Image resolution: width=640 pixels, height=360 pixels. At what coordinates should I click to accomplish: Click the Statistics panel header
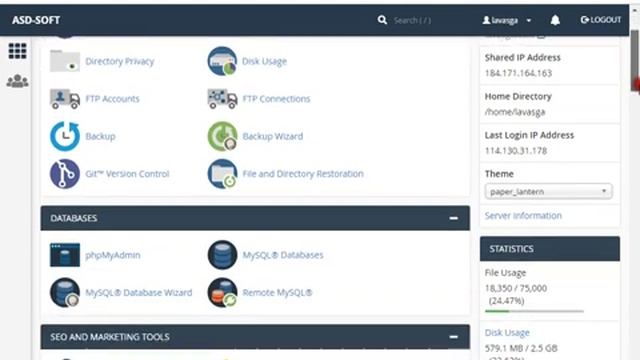550,249
